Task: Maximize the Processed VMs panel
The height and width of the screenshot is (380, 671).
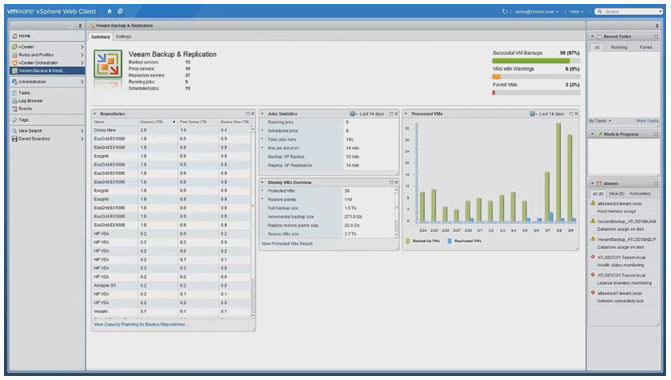Action: pyautogui.click(x=571, y=114)
